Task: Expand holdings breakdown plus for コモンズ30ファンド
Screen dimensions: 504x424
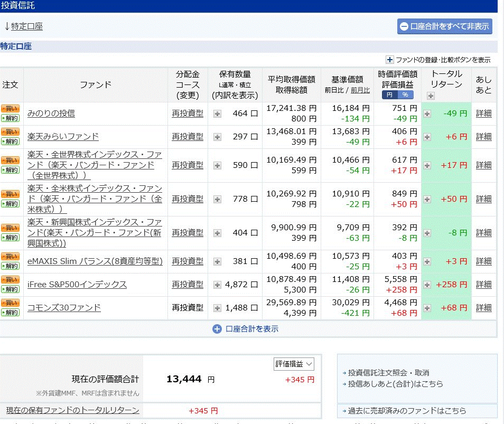Action: 217,308
